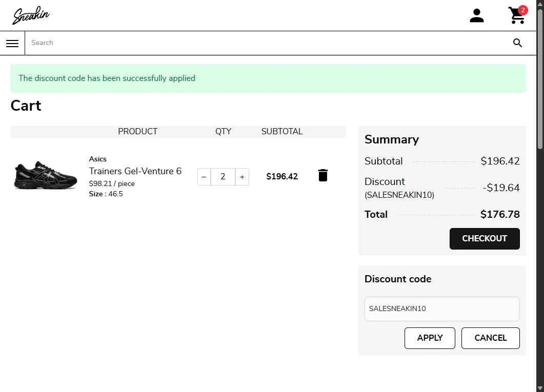Click the QTY column header
This screenshot has width=544, height=392.
tap(223, 132)
